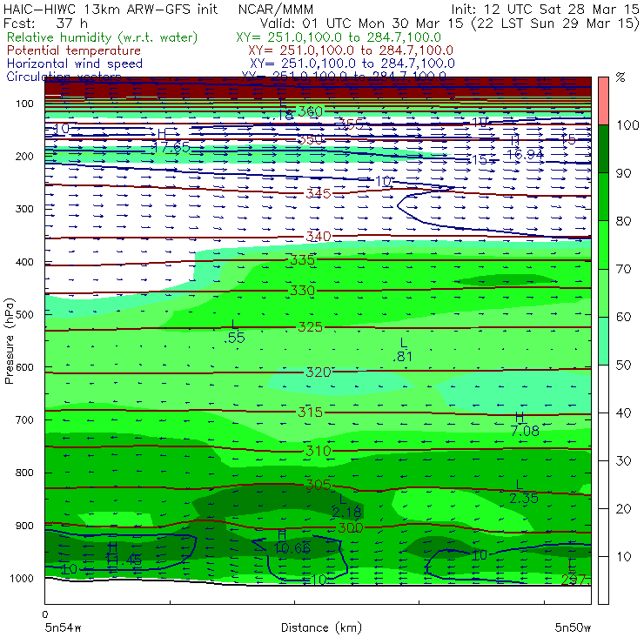Click the red L 297 minimum label
This screenshot has height=644, width=644.
pyautogui.click(x=576, y=572)
